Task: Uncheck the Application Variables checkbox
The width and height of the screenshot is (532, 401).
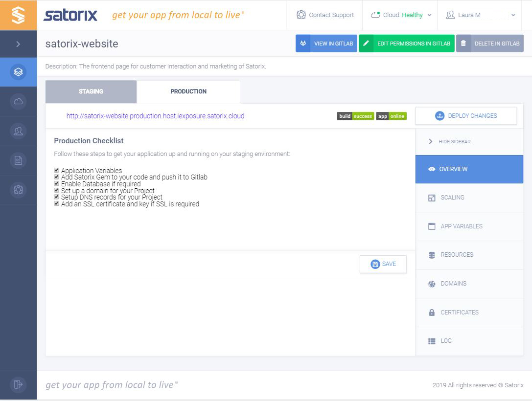Action: coord(57,170)
